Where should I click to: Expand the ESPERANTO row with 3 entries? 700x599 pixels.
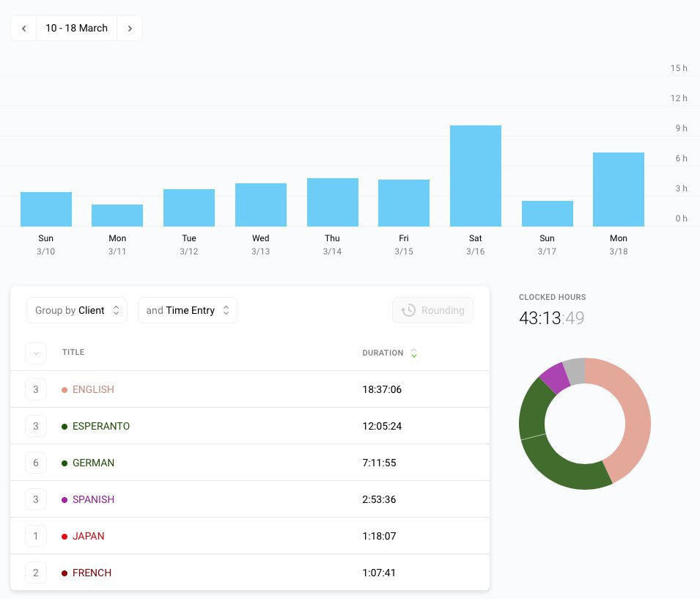click(x=36, y=426)
